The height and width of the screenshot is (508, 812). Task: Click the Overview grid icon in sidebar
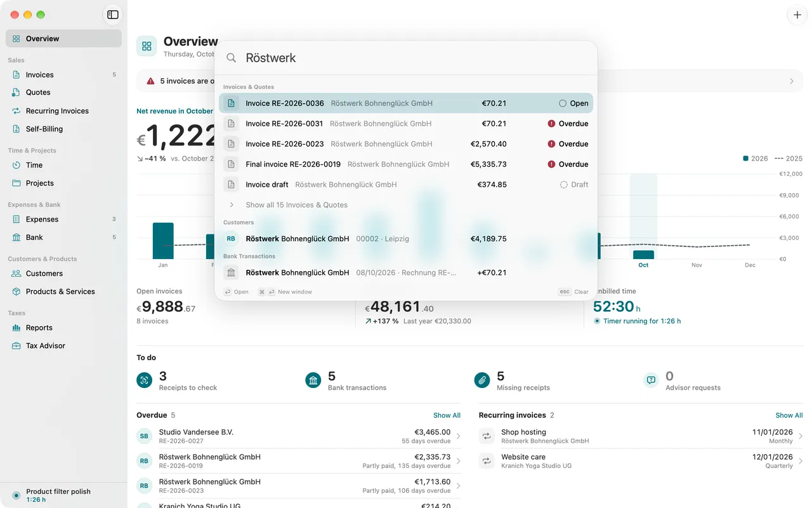(x=16, y=39)
